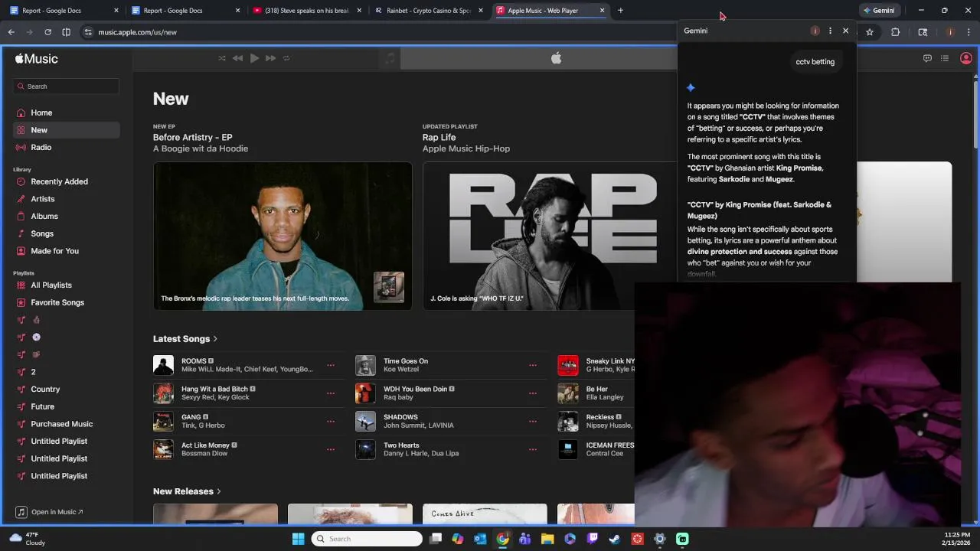Screen dimensions: 980x551
Task: Click the Rap Life playlist cover image
Action: [550, 236]
